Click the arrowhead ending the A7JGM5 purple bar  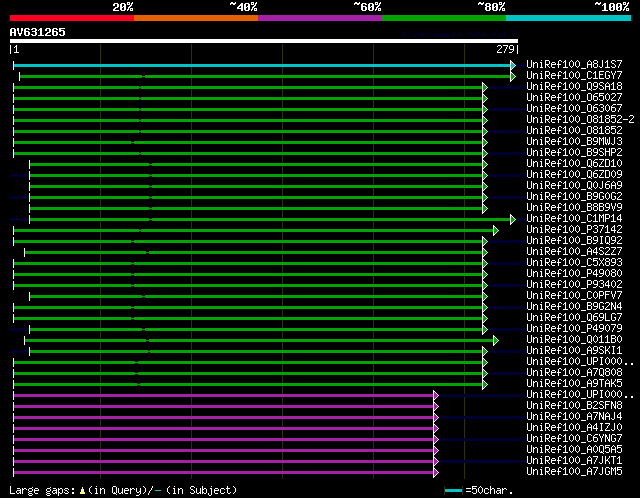436,472
